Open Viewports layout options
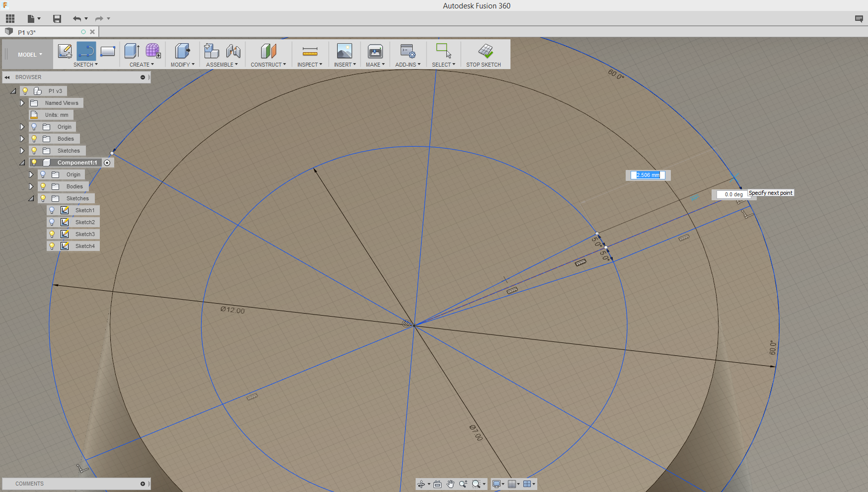The image size is (868, 492). [527, 484]
